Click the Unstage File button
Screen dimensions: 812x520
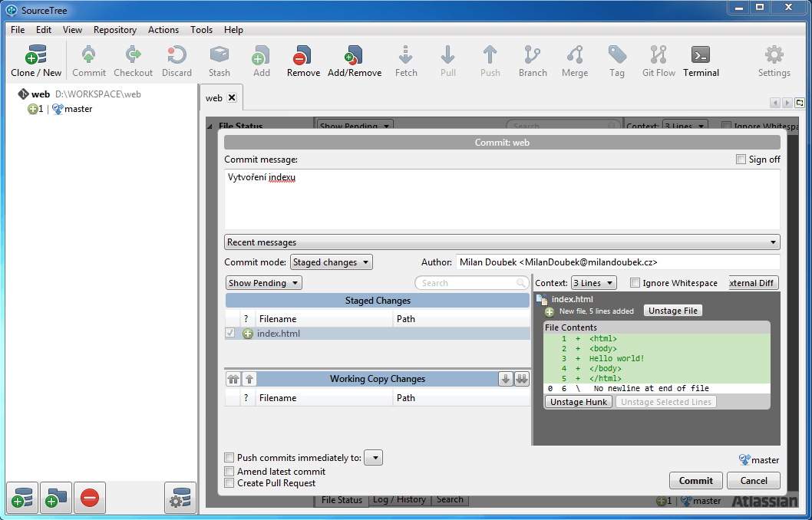coord(672,311)
